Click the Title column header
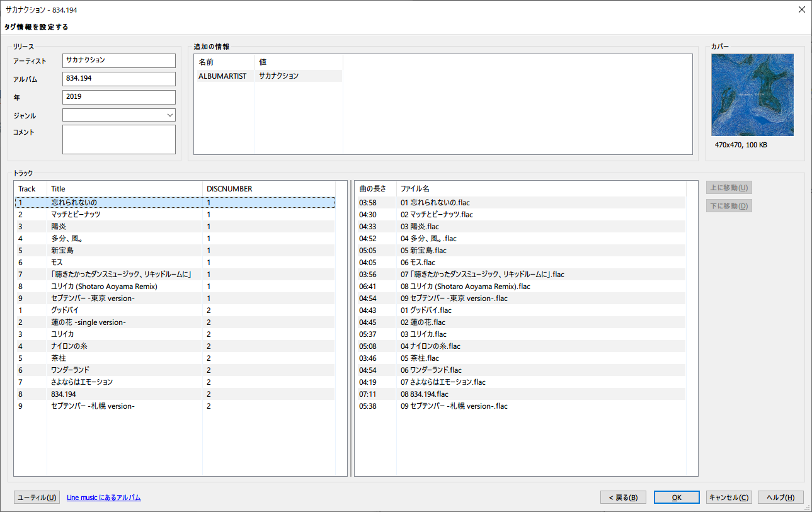This screenshot has width=812, height=512. pyautogui.click(x=125, y=189)
